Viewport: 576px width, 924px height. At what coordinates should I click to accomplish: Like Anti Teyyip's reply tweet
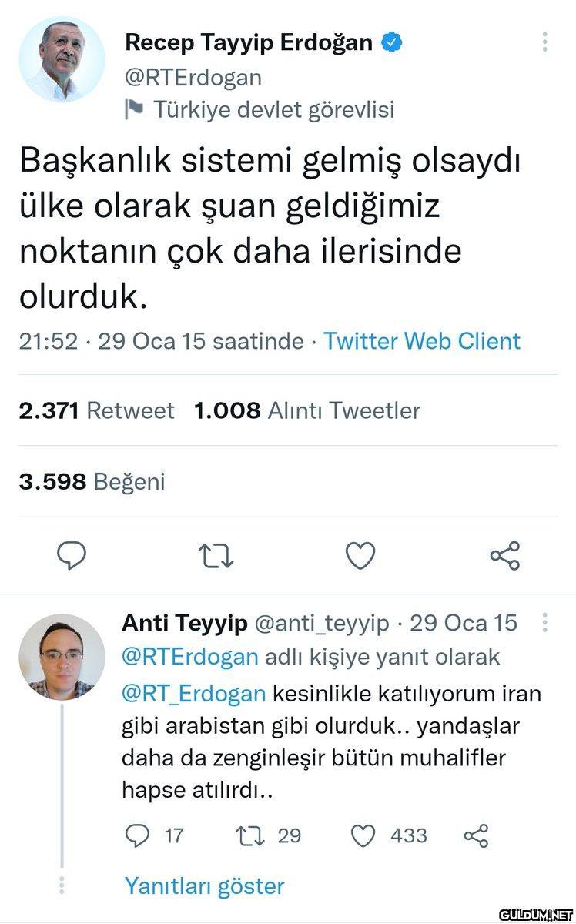(x=363, y=835)
